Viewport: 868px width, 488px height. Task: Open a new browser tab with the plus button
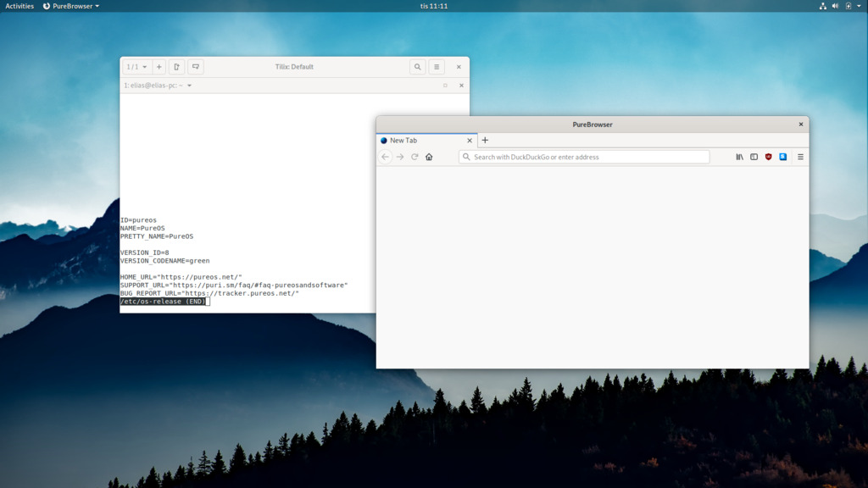click(x=484, y=141)
